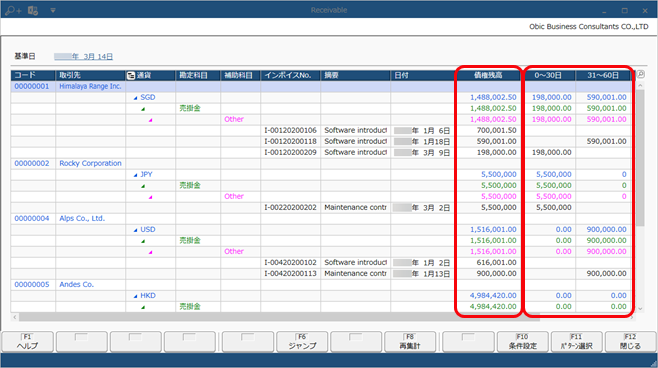Image resolution: width=658 pixels, height=368 pixels.
Task: Collapse 売掛金 node under SGD
Action: (143, 109)
